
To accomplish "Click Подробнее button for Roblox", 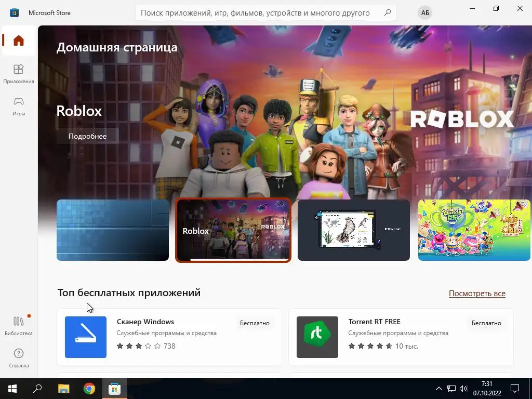I will coord(87,136).
